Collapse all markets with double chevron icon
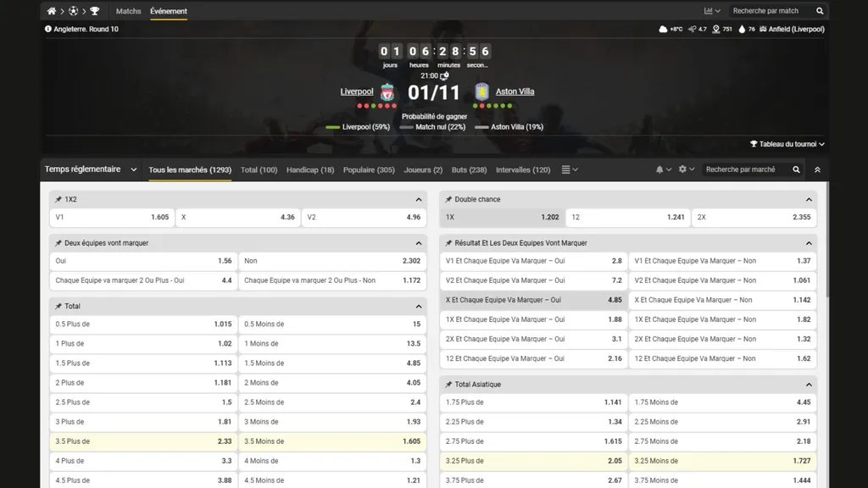Viewport: 868px width, 488px height. tap(817, 169)
